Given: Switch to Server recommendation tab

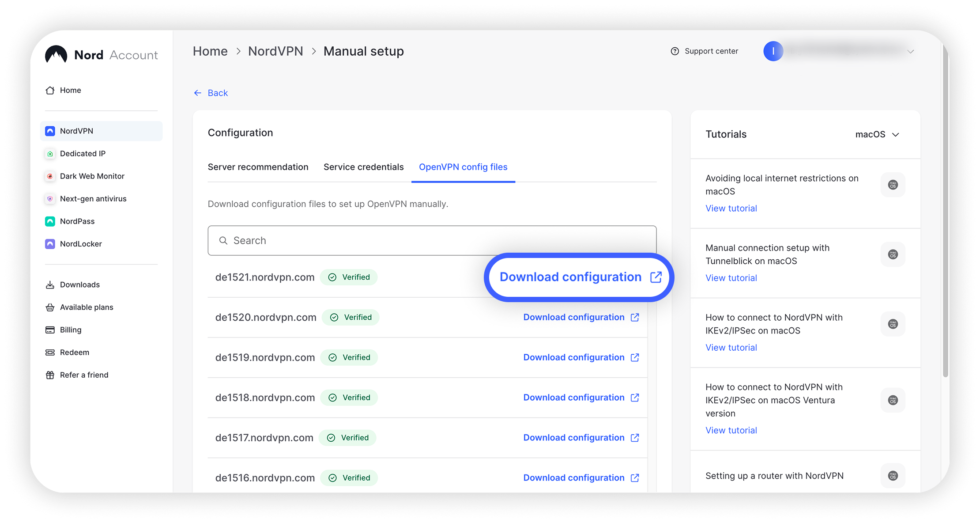Looking at the screenshot, I should coord(258,167).
